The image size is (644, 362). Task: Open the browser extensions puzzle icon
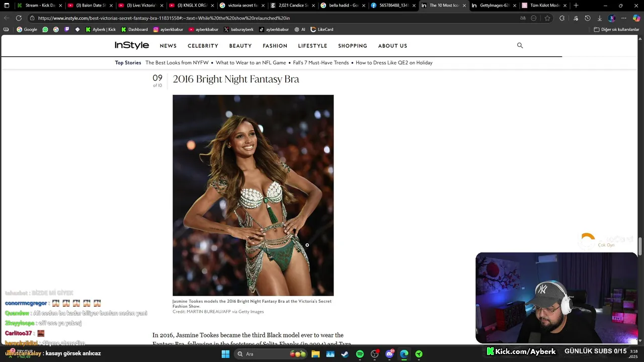click(x=562, y=18)
